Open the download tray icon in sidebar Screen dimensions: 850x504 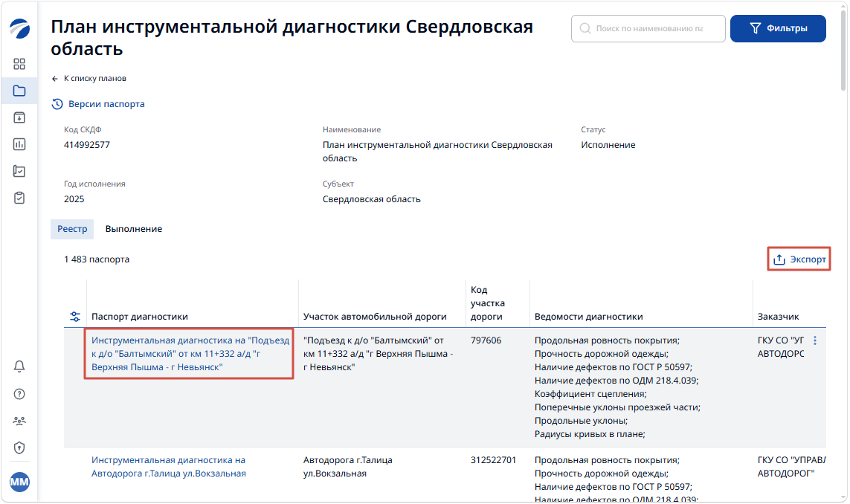[19, 117]
